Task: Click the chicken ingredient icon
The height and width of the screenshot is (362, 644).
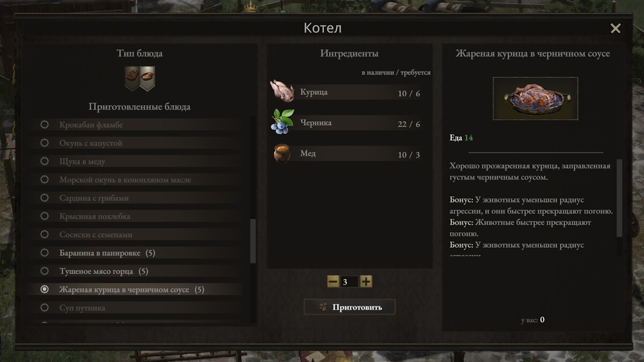Action: click(x=282, y=92)
